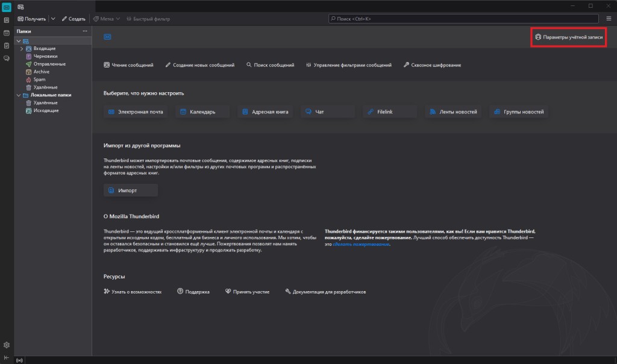Viewport: 617px width, 364px height.
Task: Click the Исходящие outbox folder icon
Action: [29, 111]
